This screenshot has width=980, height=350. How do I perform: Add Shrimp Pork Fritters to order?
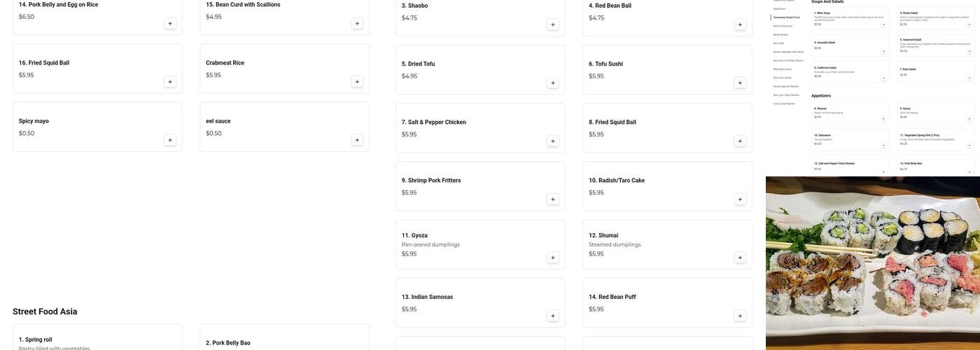pyautogui.click(x=552, y=199)
